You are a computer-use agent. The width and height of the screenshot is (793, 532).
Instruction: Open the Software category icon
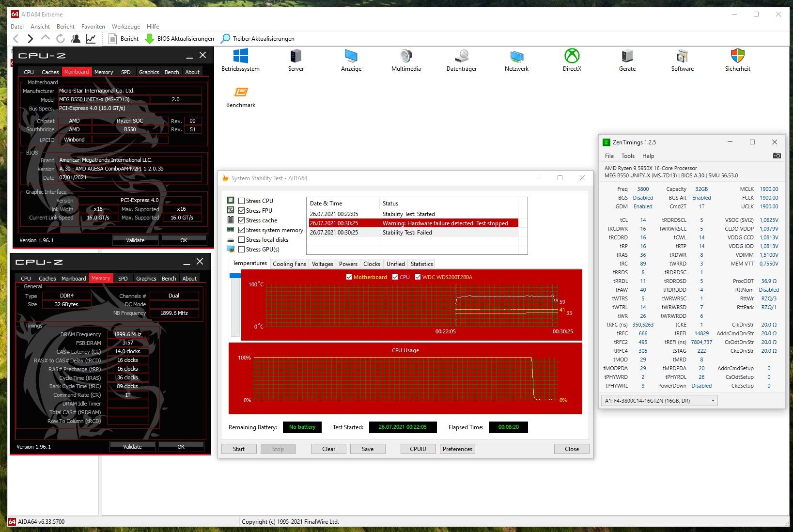(683, 60)
